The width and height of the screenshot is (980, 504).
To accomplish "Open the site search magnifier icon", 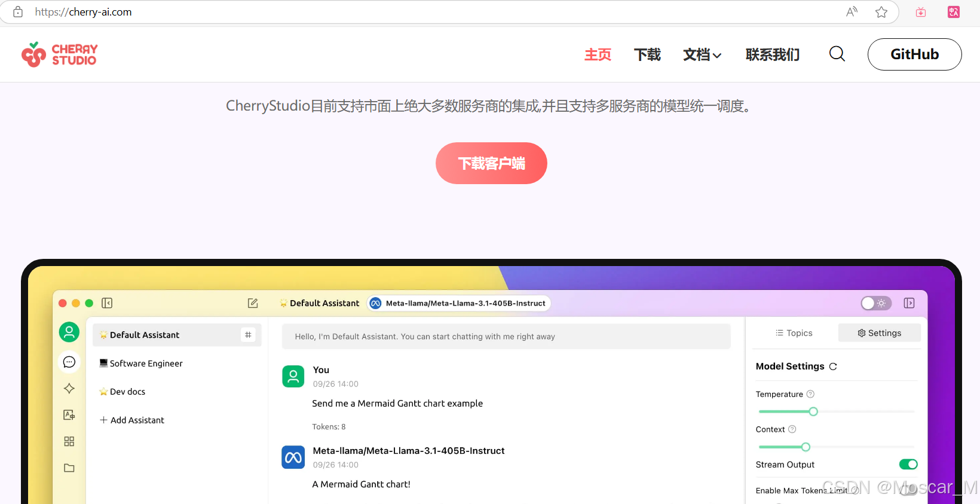I will pyautogui.click(x=837, y=54).
